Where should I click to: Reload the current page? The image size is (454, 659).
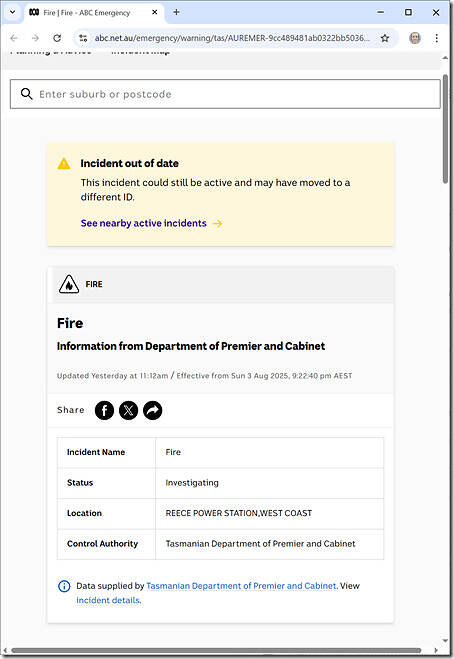(x=57, y=38)
